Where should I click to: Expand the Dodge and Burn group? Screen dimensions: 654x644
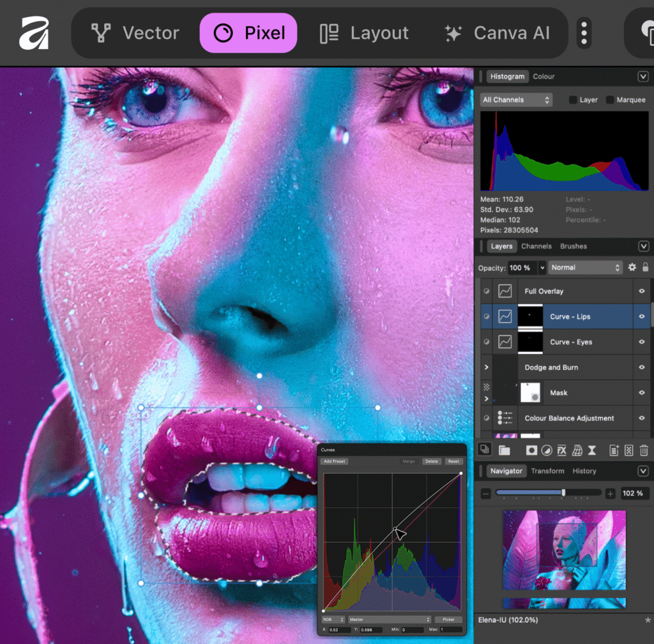pos(487,367)
